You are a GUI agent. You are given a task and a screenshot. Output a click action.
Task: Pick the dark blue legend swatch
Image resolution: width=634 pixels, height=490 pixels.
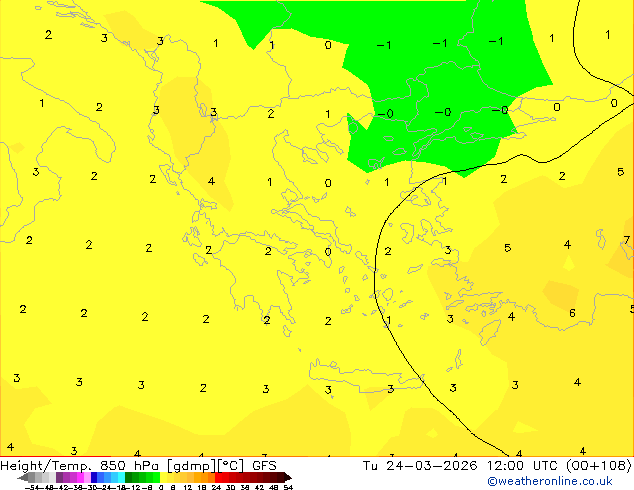point(94,478)
